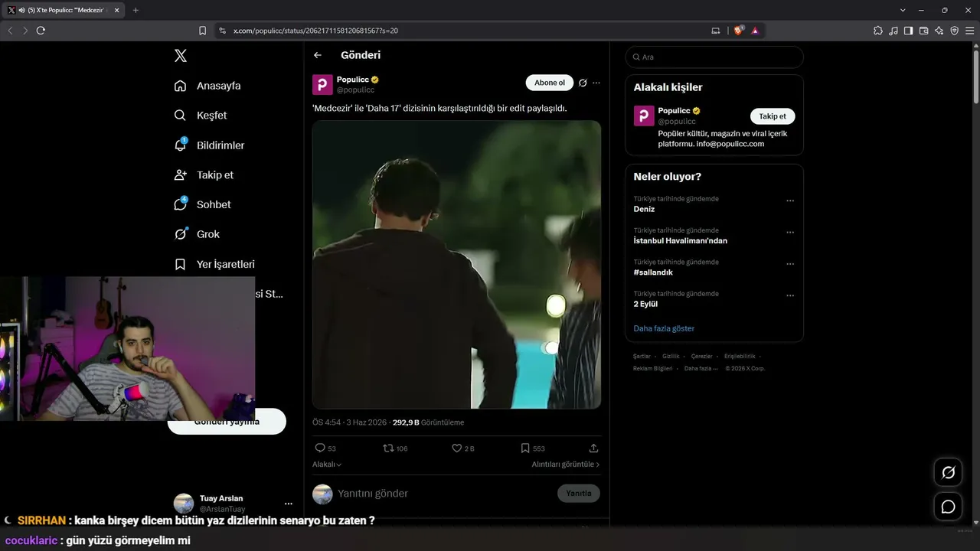This screenshot has height=551, width=980.
Task: Open the X logo home link
Action: [x=180, y=56]
